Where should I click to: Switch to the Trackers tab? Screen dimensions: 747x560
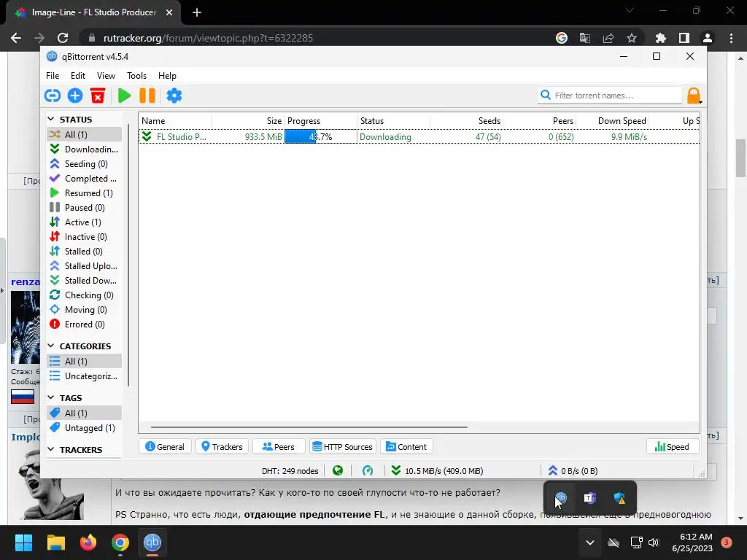tap(222, 447)
